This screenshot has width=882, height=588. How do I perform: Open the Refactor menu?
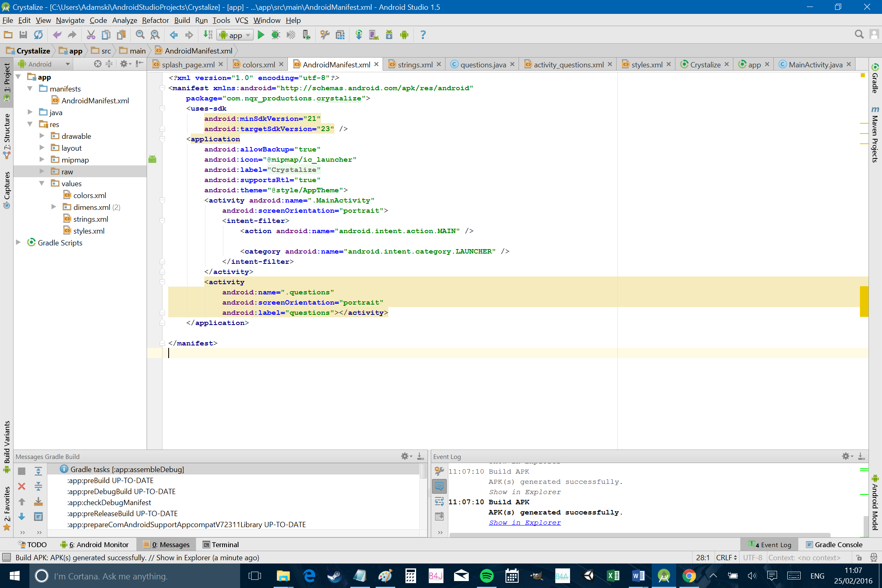tap(155, 20)
